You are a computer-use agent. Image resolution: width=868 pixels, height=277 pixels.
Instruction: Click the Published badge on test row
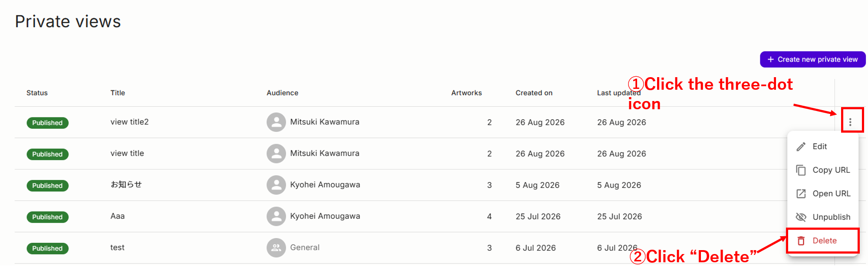pyautogui.click(x=47, y=248)
